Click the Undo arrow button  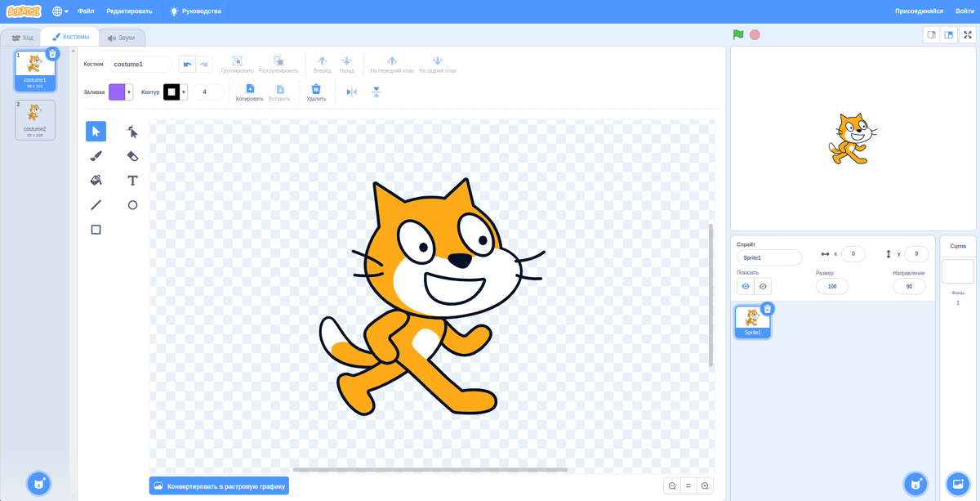click(x=187, y=64)
